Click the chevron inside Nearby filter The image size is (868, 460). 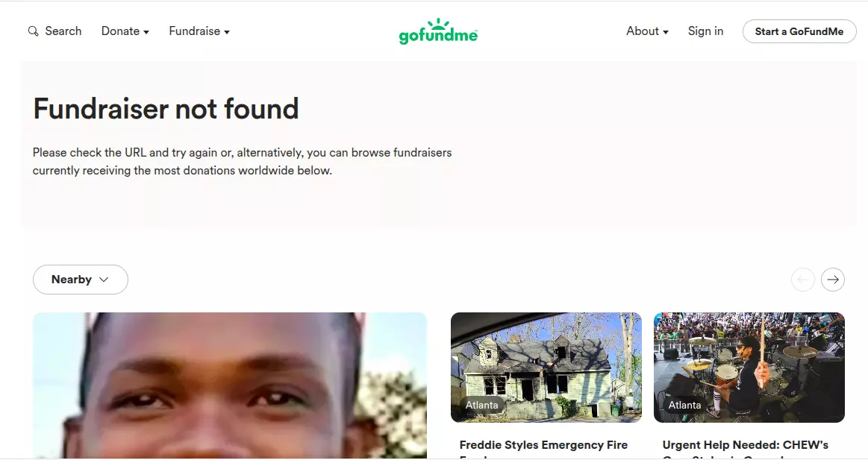(104, 280)
